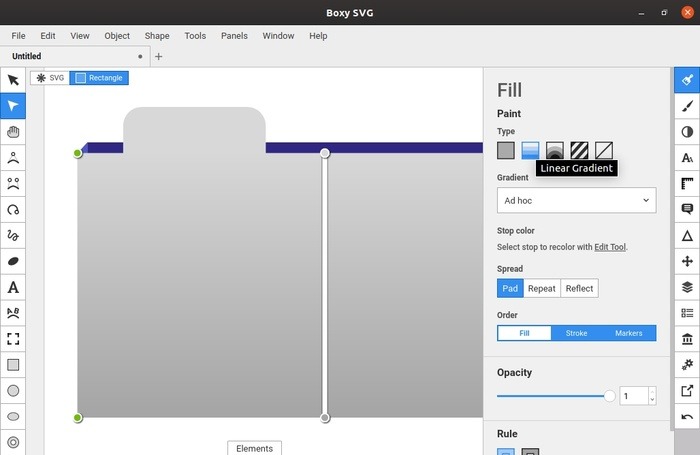Screen dimensions: 700x455
Task: Open the Object menu
Action: tap(117, 36)
